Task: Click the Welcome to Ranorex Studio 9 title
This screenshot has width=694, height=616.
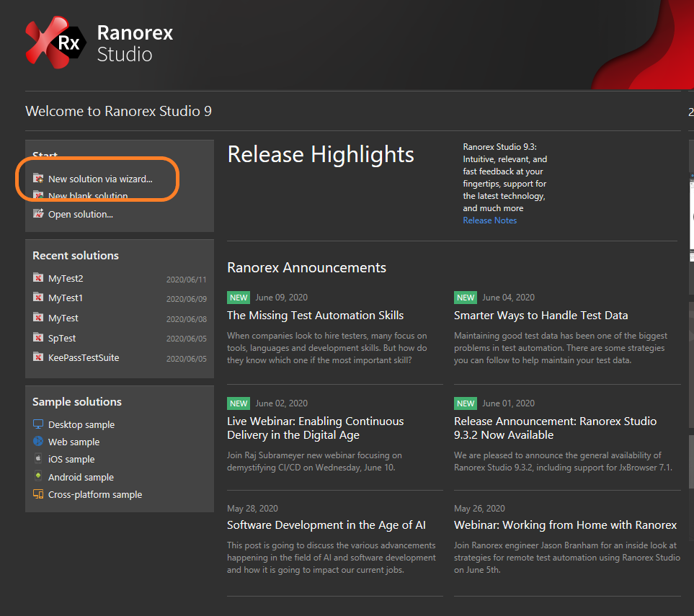Action: tap(119, 111)
